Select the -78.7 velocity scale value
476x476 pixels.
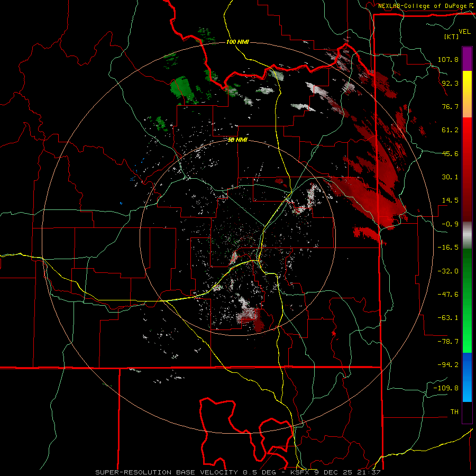448,341
